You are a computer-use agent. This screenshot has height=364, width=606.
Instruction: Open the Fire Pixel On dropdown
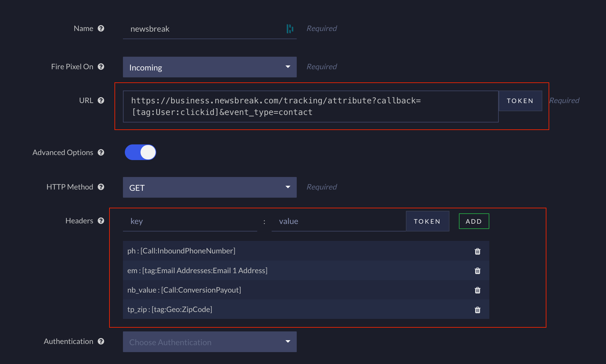[210, 67]
